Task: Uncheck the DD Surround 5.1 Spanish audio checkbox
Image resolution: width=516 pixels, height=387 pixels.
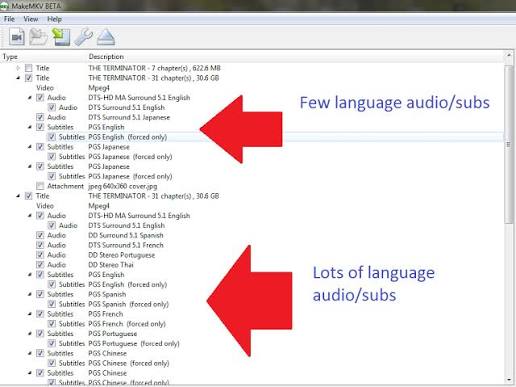Action: tap(40, 235)
